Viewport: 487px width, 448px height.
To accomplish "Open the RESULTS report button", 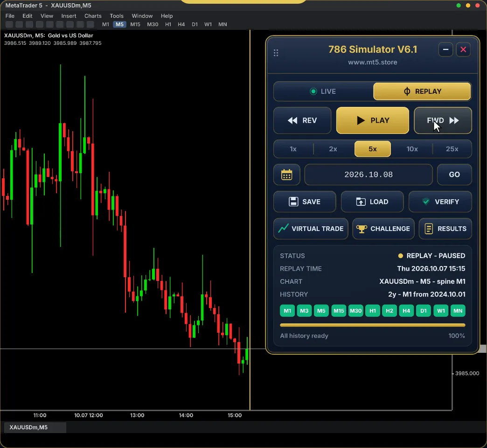I will click(445, 229).
